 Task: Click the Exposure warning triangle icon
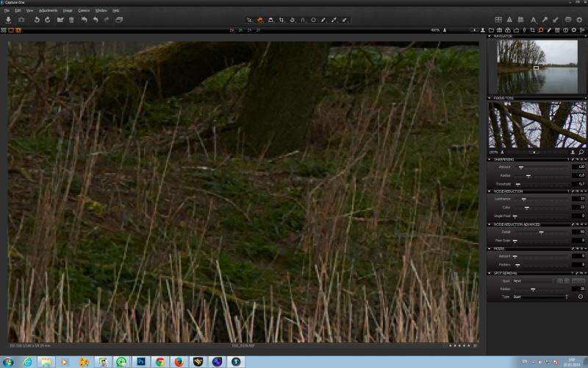pos(509,20)
